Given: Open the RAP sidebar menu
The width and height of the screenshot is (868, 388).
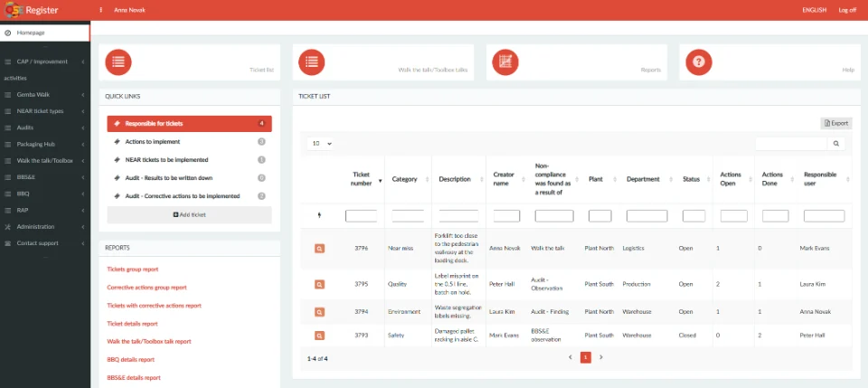Looking at the screenshot, I should pyautogui.click(x=45, y=211).
